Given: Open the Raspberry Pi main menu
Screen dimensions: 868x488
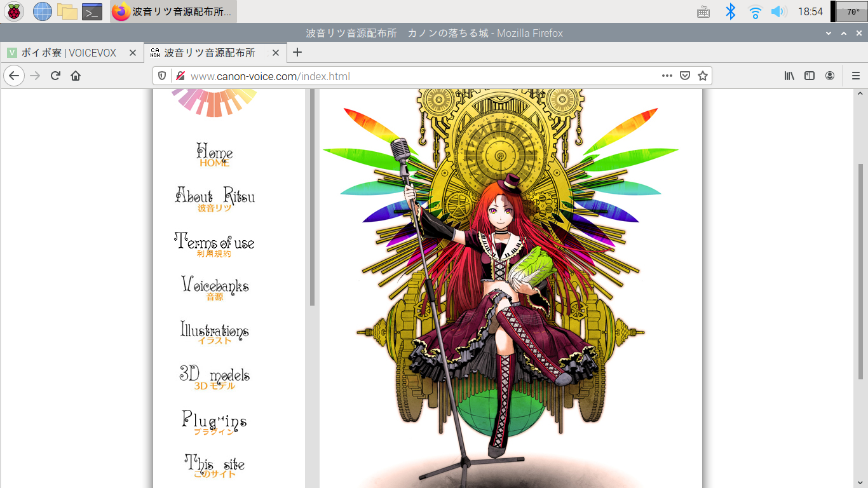Looking at the screenshot, I should pos(14,11).
